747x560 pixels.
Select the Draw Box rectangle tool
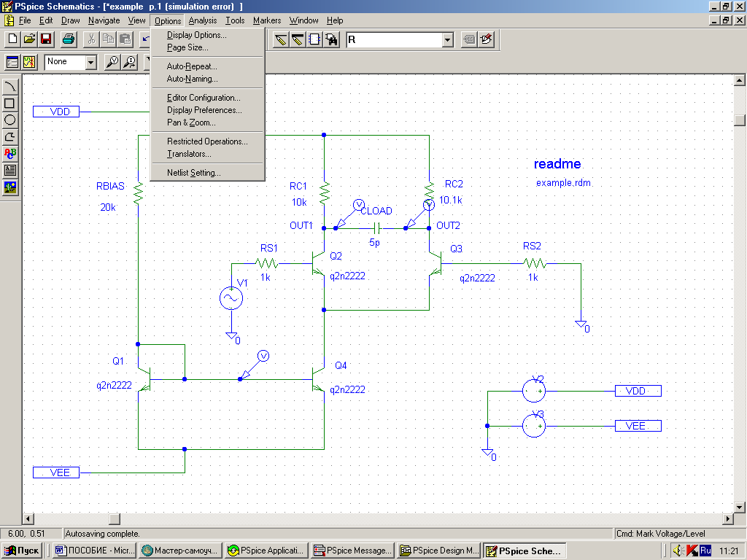click(10, 104)
